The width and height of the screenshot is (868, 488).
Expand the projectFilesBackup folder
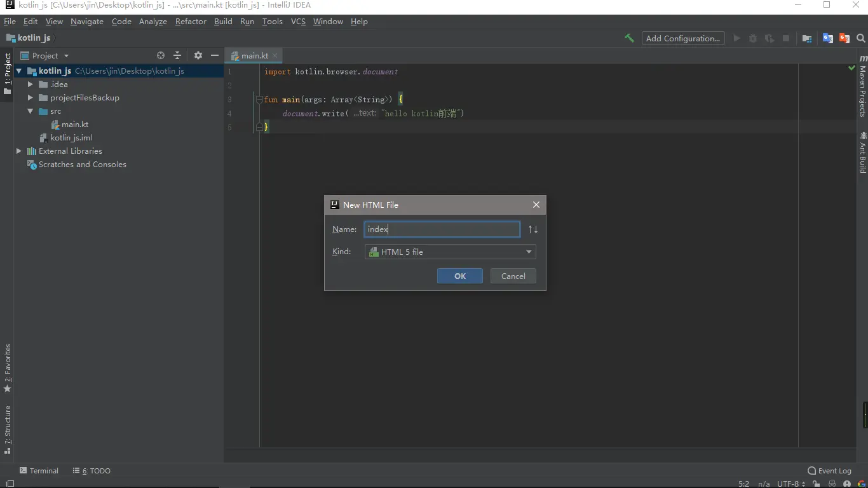(x=30, y=97)
